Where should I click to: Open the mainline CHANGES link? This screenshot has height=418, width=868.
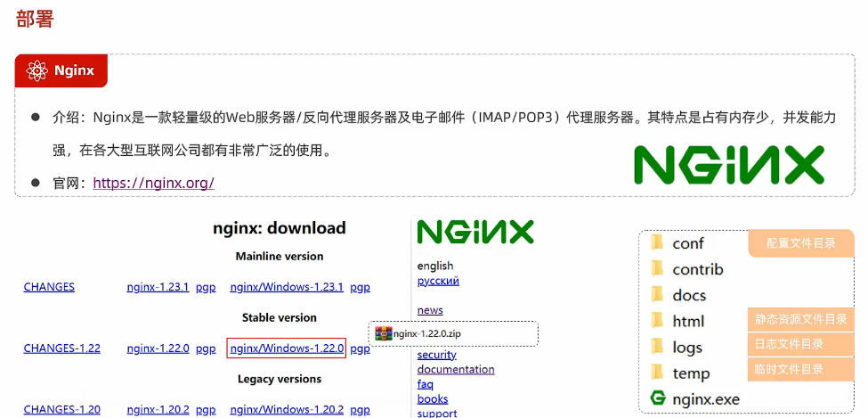(x=49, y=287)
